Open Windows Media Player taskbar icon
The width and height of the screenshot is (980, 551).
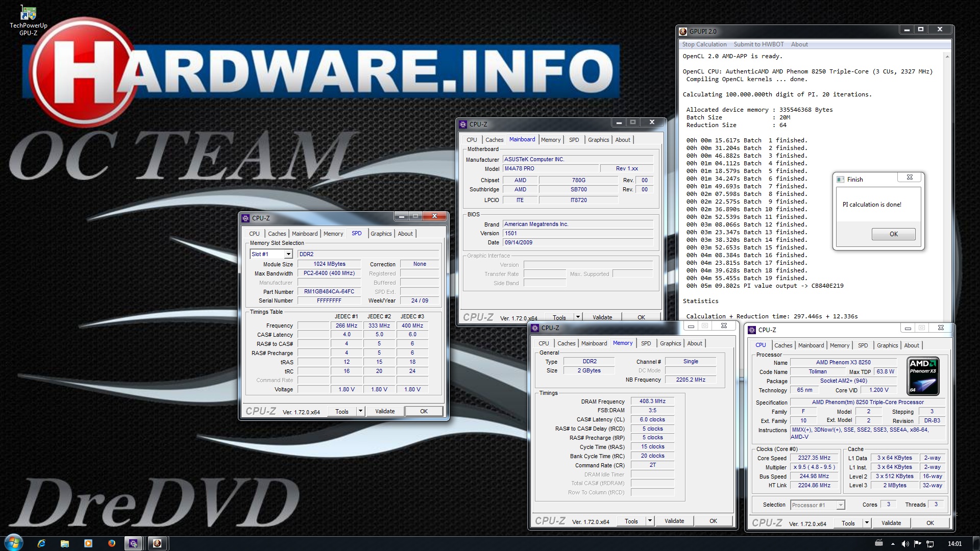pyautogui.click(x=88, y=543)
